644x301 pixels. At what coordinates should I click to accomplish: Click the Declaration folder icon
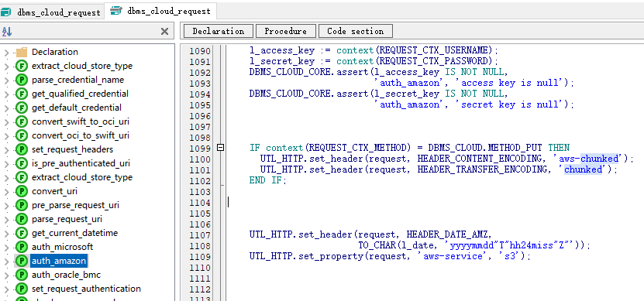pos(22,52)
